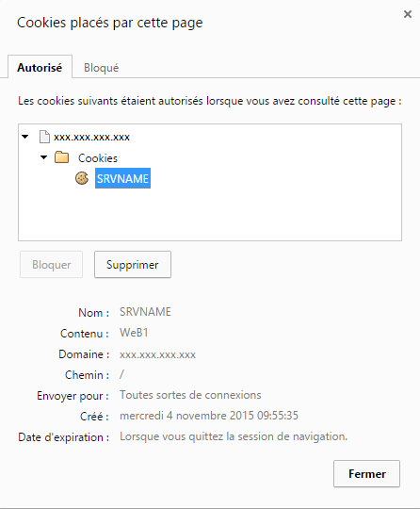Select the SRVNAME cookie entry

coord(122,178)
